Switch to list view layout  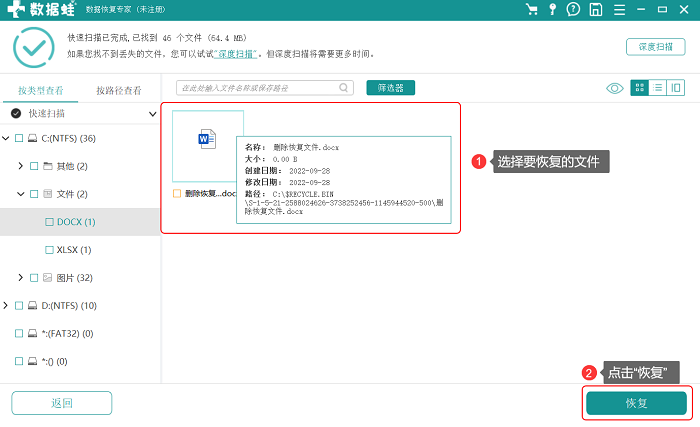(x=657, y=88)
